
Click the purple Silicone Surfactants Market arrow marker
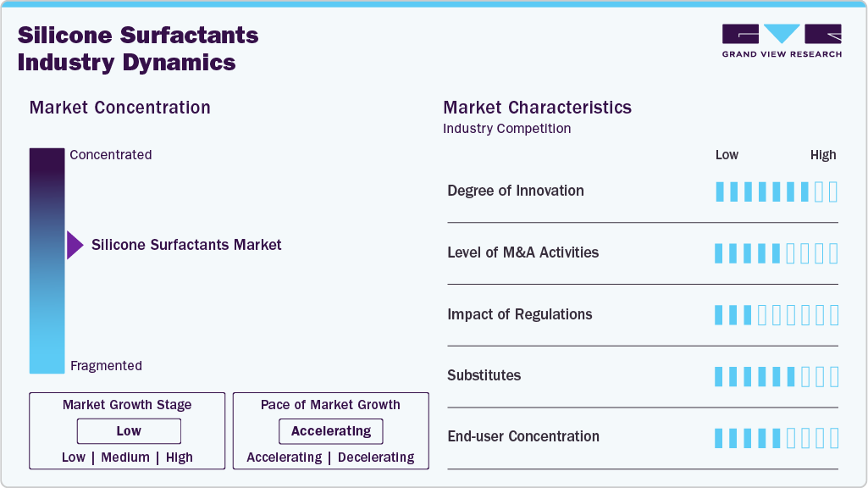[x=75, y=245]
